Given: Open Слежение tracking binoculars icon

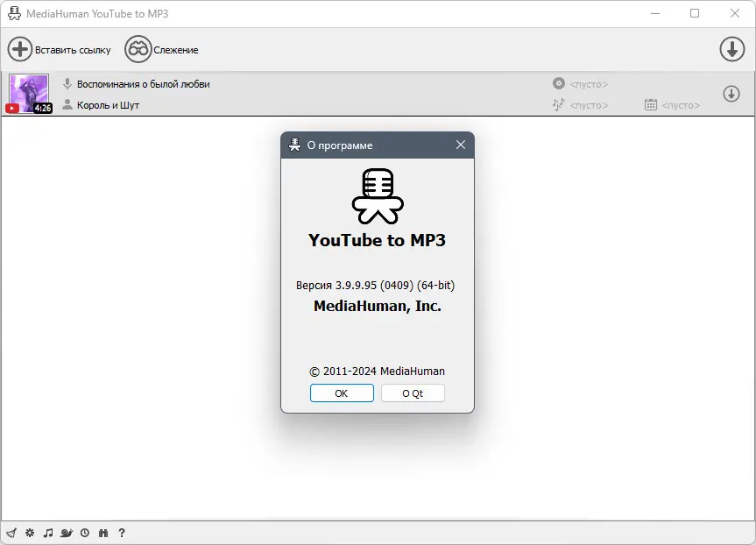Looking at the screenshot, I should (138, 49).
